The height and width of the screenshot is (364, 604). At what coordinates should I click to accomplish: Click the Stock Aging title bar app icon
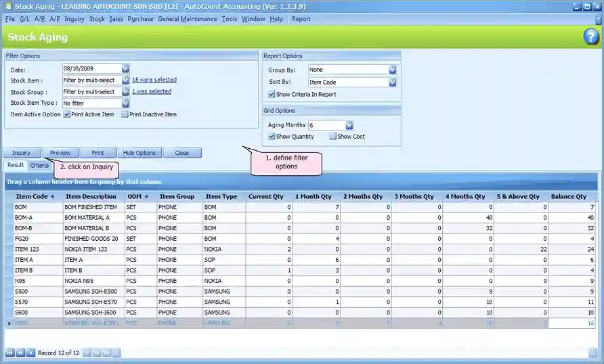click(8, 7)
